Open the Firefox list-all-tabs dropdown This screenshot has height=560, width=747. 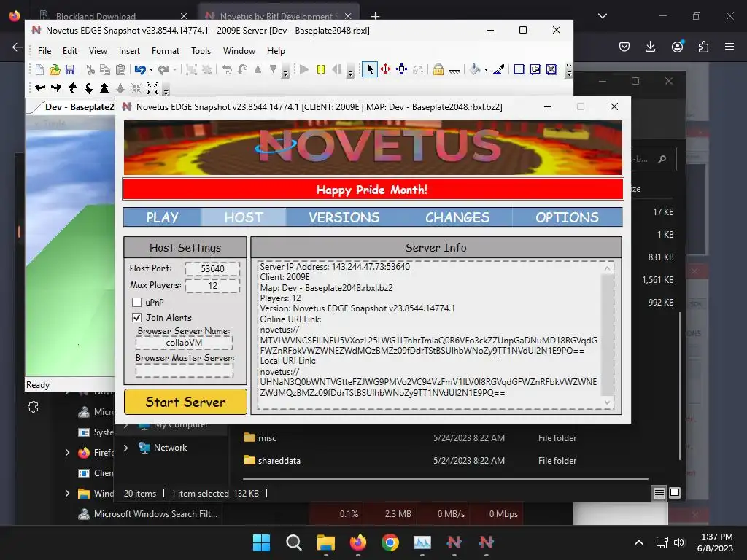click(x=602, y=16)
